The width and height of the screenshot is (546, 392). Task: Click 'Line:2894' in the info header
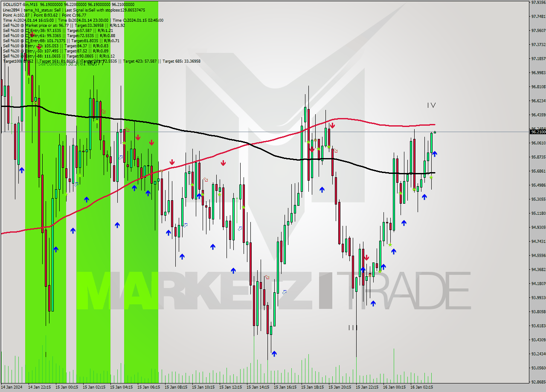click(11, 10)
